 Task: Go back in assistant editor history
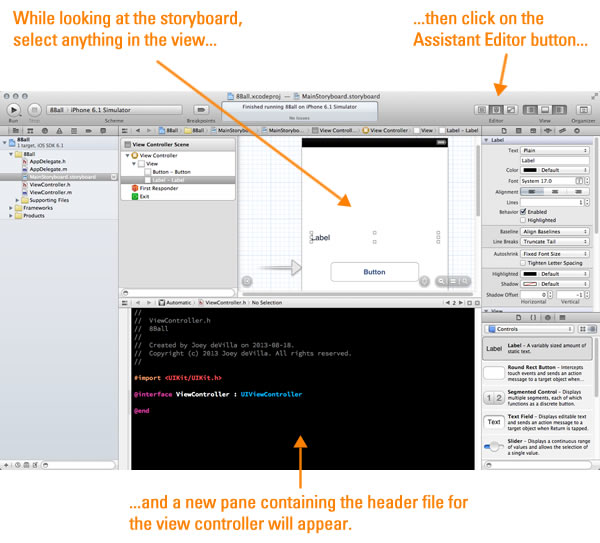138,303
